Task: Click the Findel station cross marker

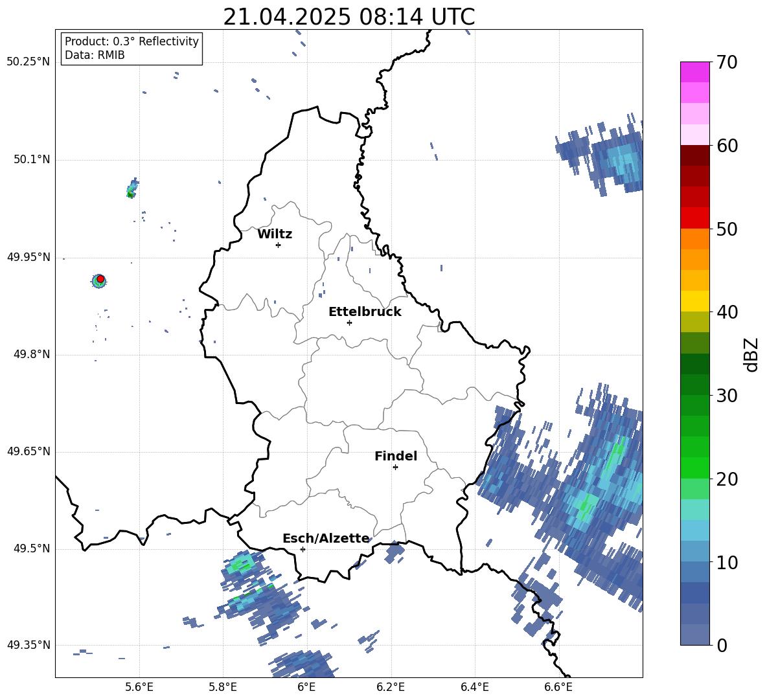Action: 395,468
